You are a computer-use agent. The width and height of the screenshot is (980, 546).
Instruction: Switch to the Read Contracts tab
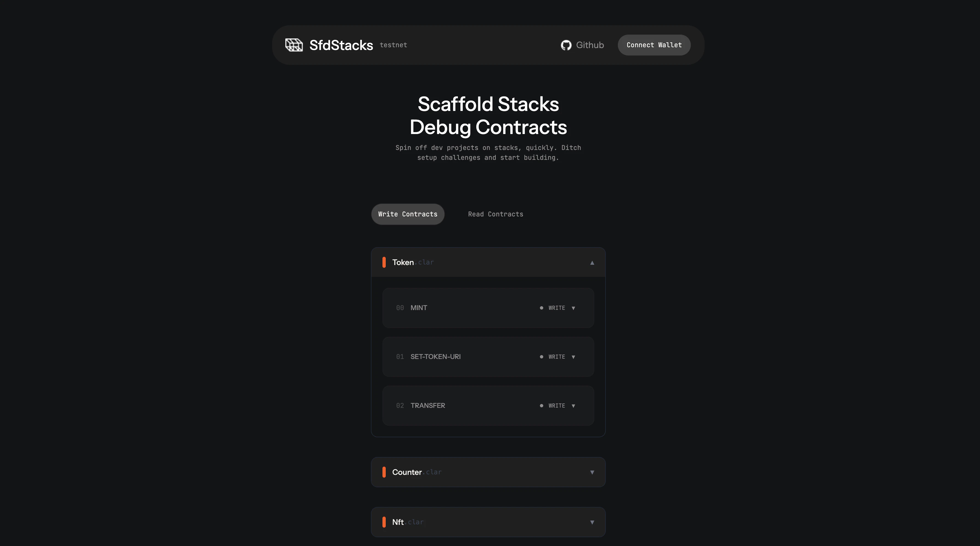click(495, 214)
